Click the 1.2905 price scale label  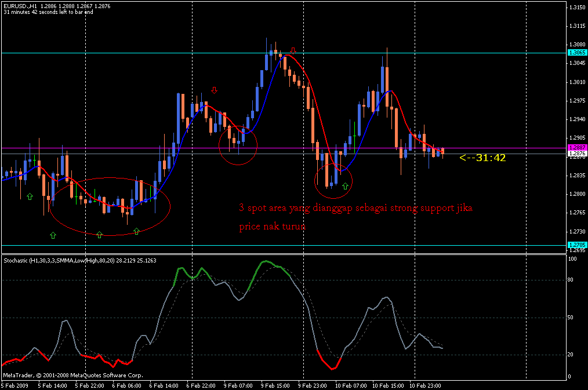point(578,138)
